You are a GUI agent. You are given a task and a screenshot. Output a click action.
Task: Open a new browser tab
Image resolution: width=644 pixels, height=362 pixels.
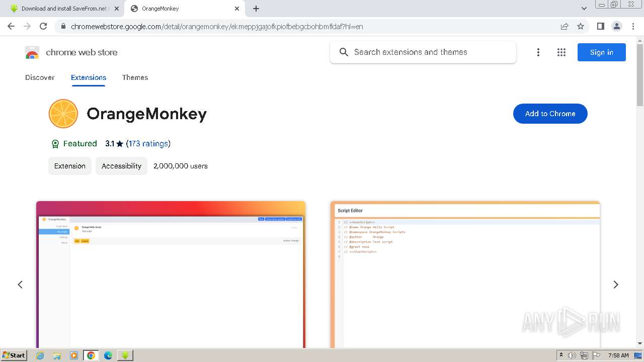(256, 9)
